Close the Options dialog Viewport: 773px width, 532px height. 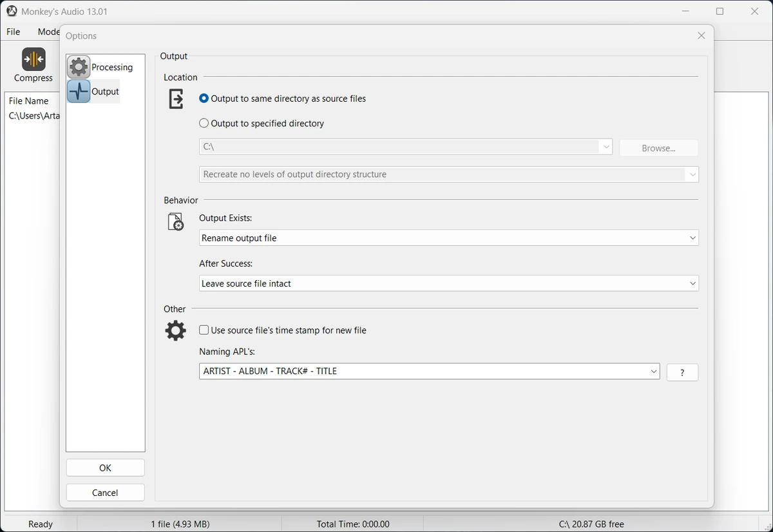[701, 36]
